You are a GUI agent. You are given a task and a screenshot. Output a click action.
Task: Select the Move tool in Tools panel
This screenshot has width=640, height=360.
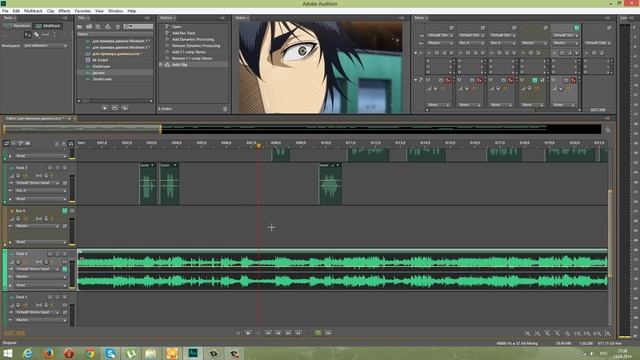pyautogui.click(x=27, y=35)
